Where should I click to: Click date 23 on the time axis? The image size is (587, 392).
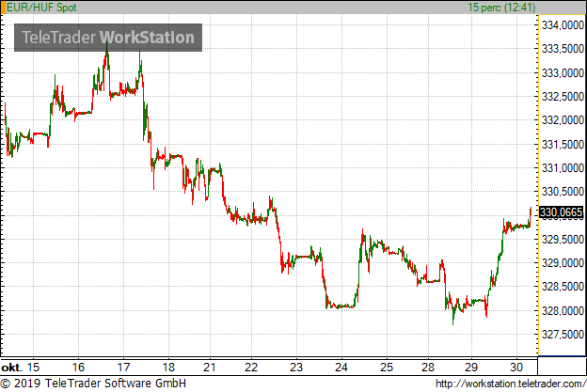tap(296, 368)
